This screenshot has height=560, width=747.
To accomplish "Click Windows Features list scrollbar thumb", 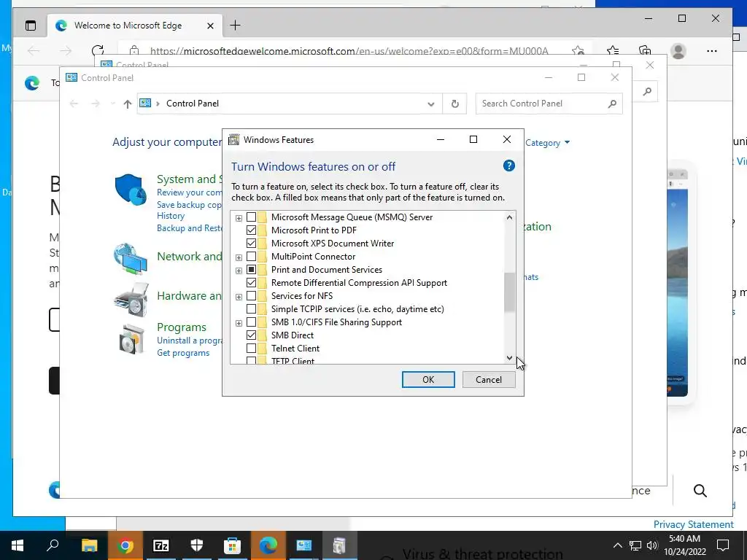I will pyautogui.click(x=509, y=292).
